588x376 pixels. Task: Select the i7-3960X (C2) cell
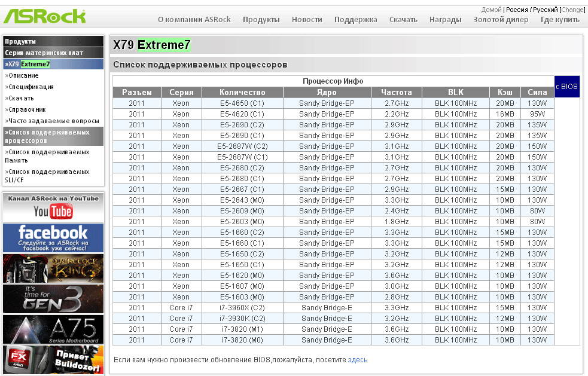coord(242,308)
